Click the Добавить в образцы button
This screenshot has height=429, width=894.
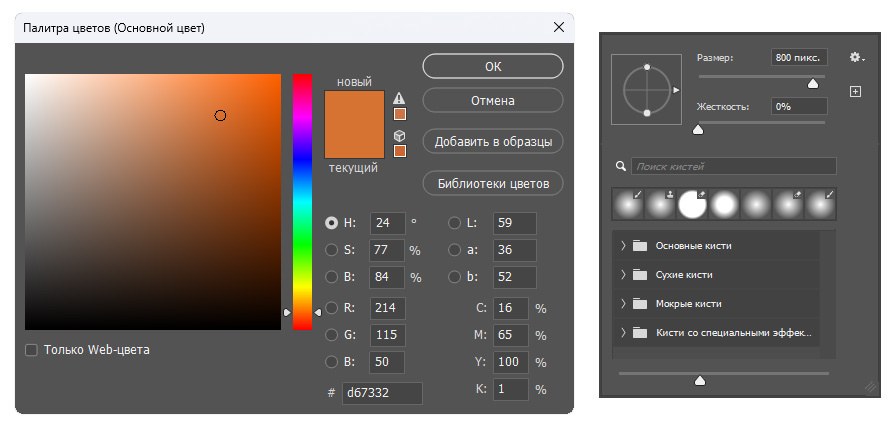point(493,141)
